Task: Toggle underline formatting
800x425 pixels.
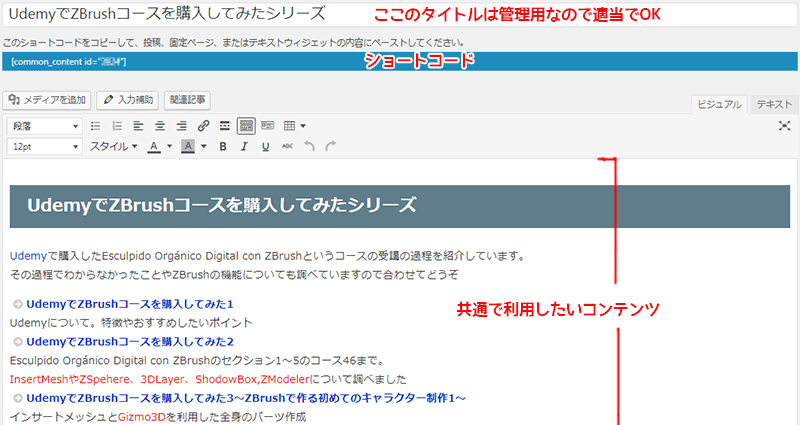Action: [265, 147]
